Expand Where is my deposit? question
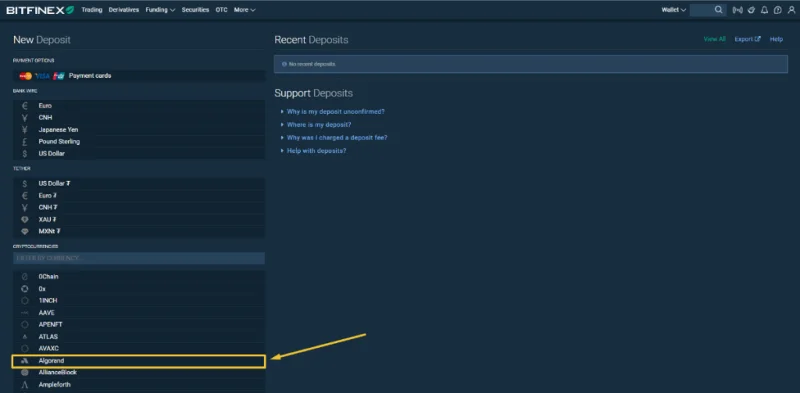This screenshot has width=800, height=393. pyautogui.click(x=319, y=125)
